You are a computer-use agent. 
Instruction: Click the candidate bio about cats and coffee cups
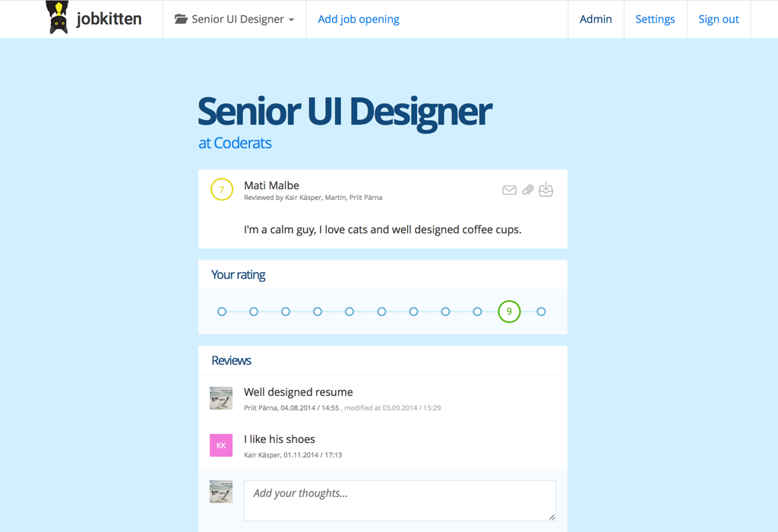(x=383, y=230)
